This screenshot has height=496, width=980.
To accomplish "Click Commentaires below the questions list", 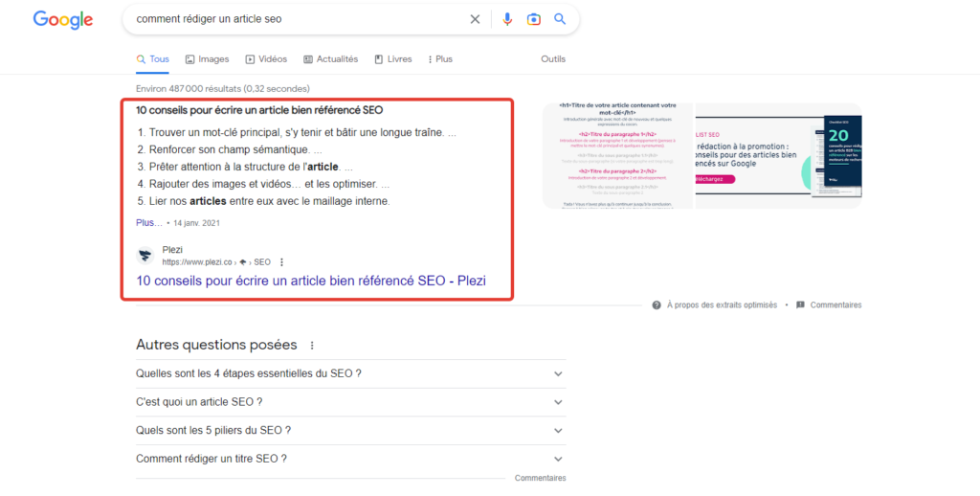I will [x=540, y=478].
